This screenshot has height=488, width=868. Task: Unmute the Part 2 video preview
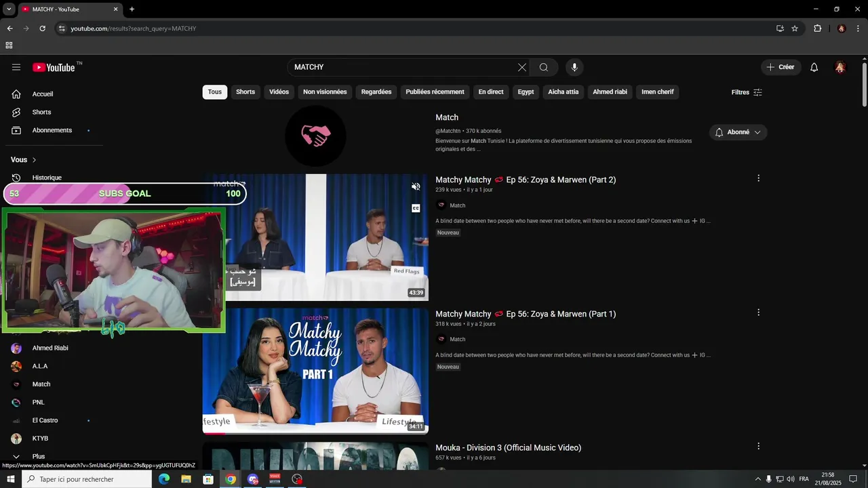pos(416,186)
